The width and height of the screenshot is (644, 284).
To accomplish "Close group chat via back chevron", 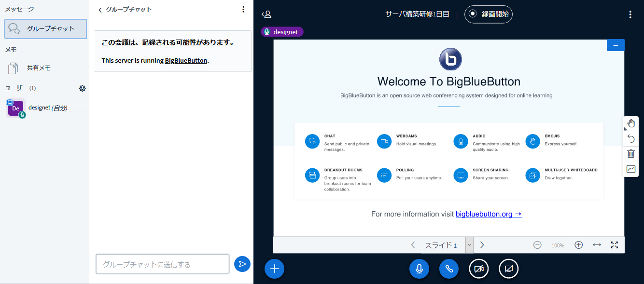I will (100, 10).
